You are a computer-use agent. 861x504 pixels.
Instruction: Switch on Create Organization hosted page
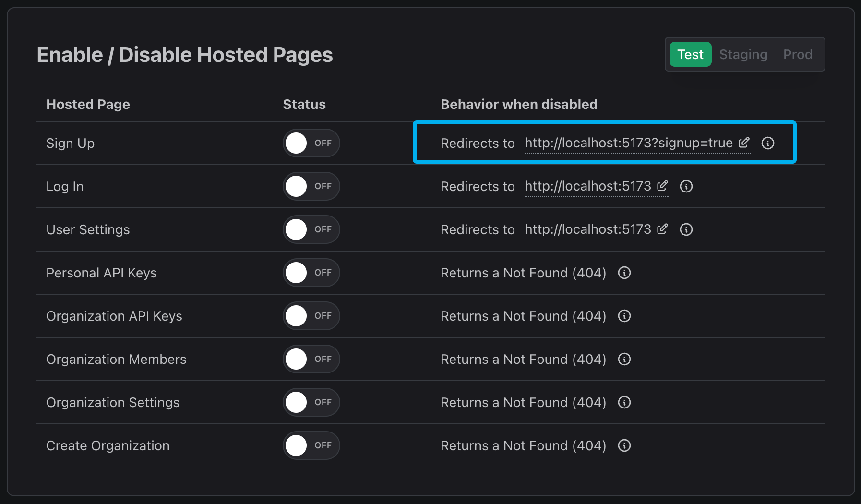[311, 445]
